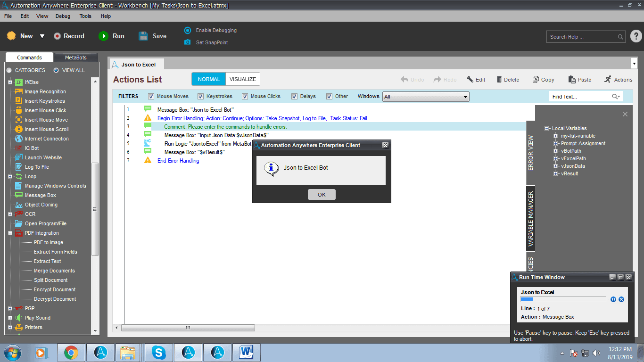Click the Record icon in the toolbar
Screen dimensions: 644x362
pos(57,36)
